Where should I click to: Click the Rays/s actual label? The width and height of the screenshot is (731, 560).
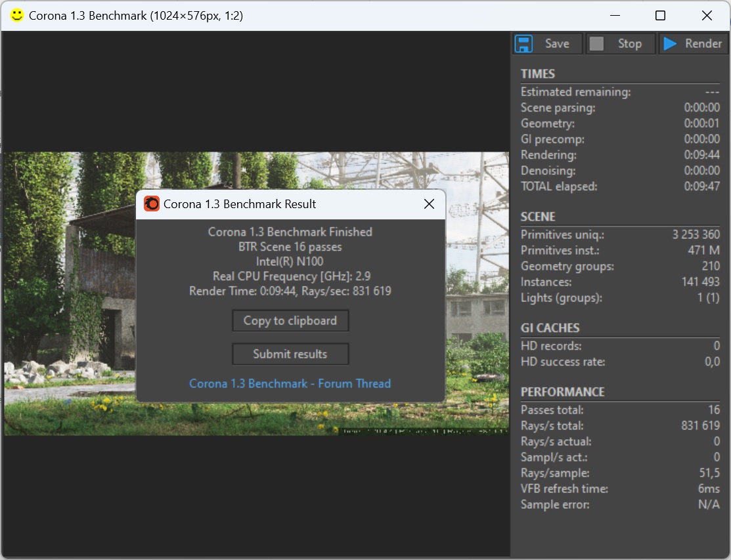[556, 442]
